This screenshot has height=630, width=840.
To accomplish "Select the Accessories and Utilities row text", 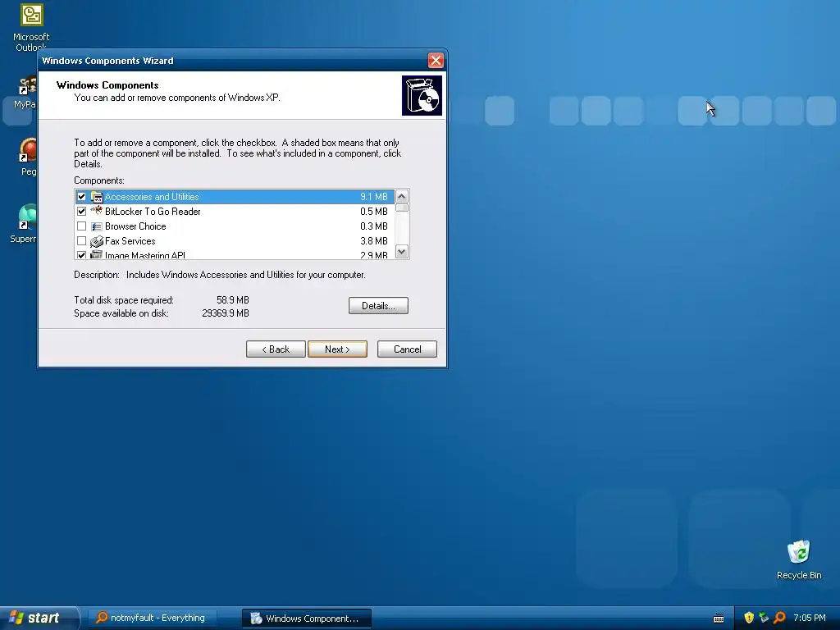I will pyautogui.click(x=152, y=197).
